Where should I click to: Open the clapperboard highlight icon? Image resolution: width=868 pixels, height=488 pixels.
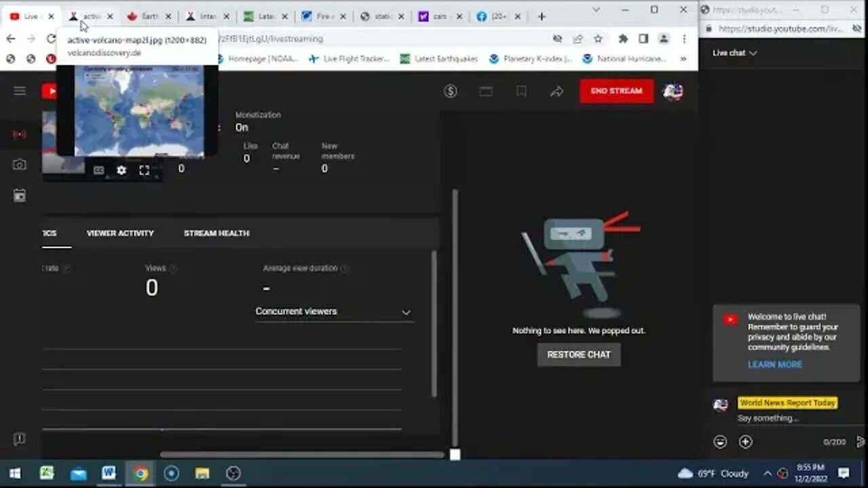point(486,91)
